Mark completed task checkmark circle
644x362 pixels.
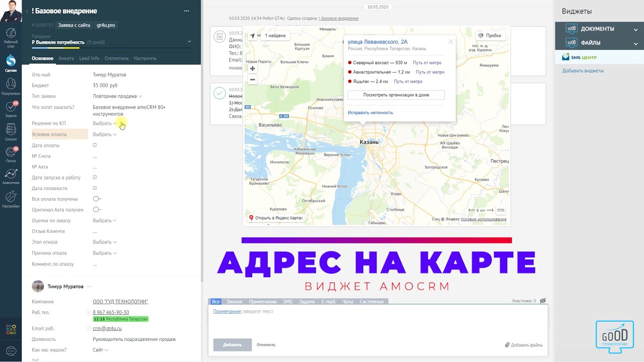pyautogui.click(x=219, y=94)
